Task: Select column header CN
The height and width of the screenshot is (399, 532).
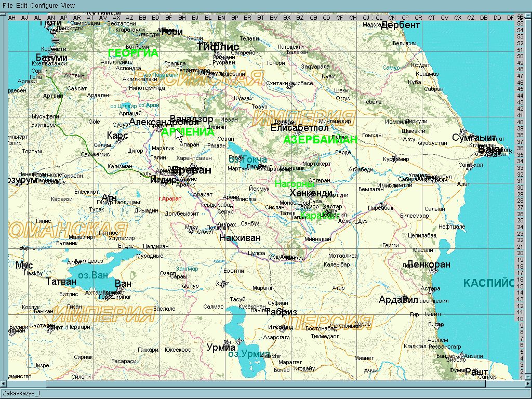Action: 392,18
